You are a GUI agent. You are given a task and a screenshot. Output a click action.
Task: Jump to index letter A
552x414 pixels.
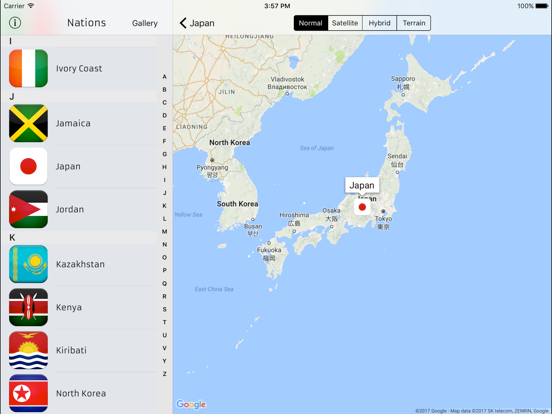point(164,77)
